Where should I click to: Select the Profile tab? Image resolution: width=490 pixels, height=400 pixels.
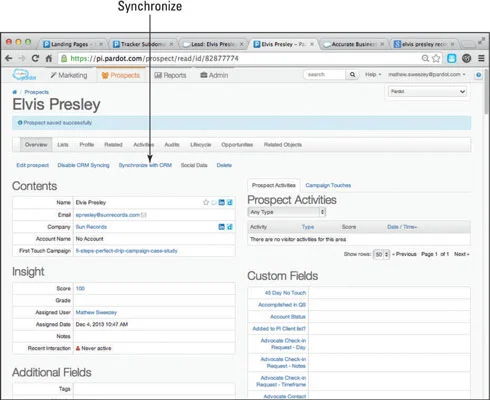click(87, 145)
